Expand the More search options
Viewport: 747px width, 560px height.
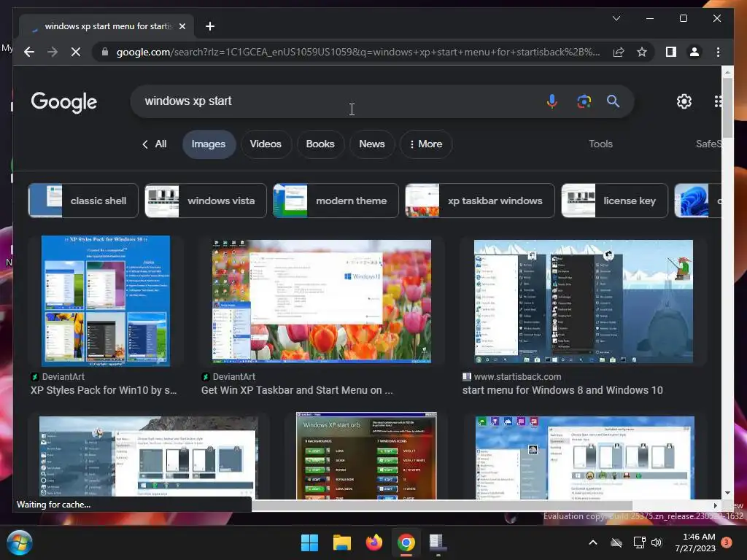(426, 144)
